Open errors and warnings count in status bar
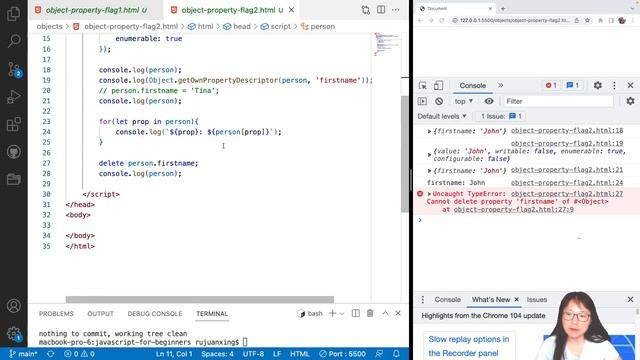Viewport: 640px width, 360px height. (x=79, y=354)
